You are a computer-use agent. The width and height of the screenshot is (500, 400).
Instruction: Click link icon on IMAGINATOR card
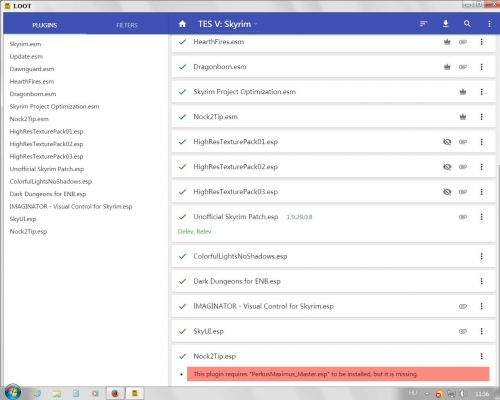(463, 306)
